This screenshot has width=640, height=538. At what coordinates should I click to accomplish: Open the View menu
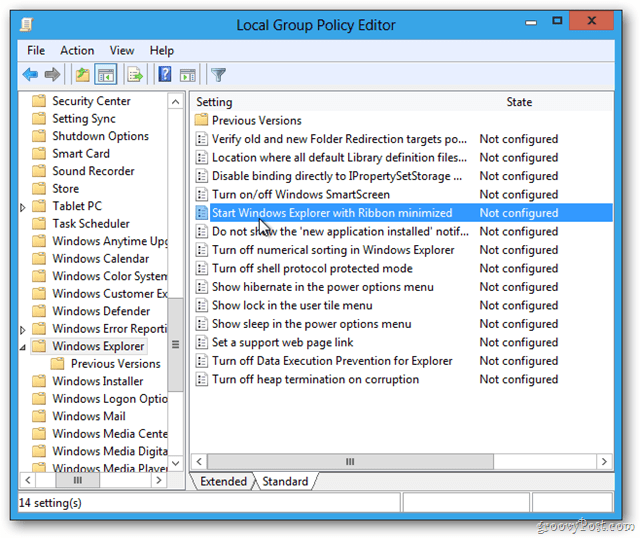point(122,51)
